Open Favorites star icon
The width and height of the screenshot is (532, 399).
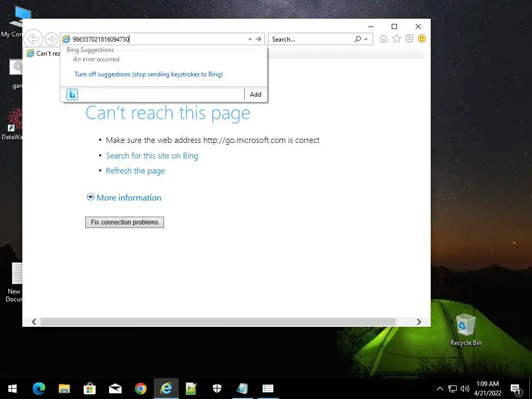(x=396, y=38)
